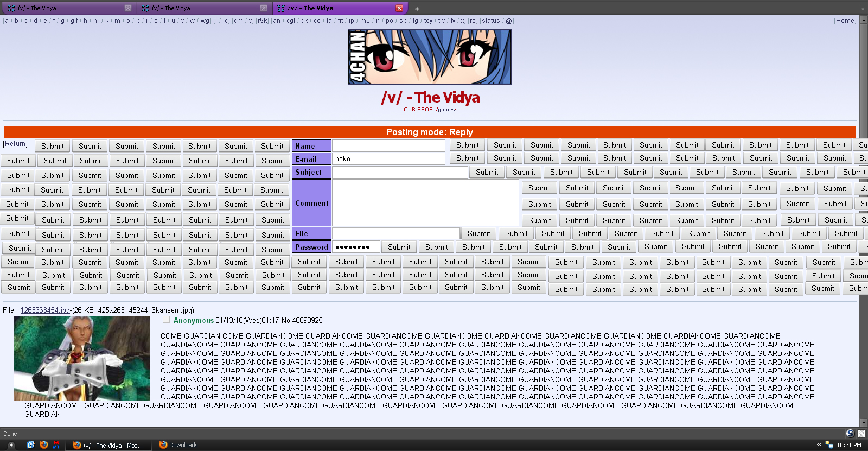Viewport: 868px width, 451px height.
Task: Click the page scrollbar down arrow
Action: coord(863,423)
